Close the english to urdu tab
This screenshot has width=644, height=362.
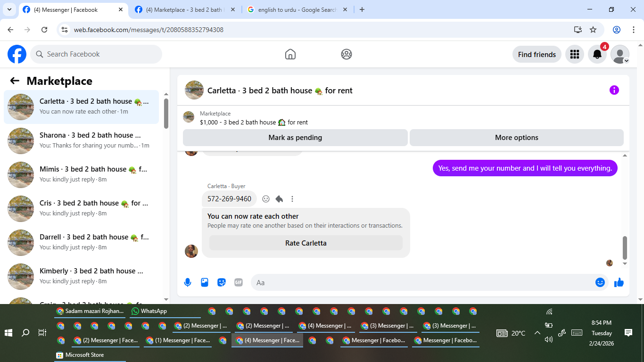pos(345,9)
